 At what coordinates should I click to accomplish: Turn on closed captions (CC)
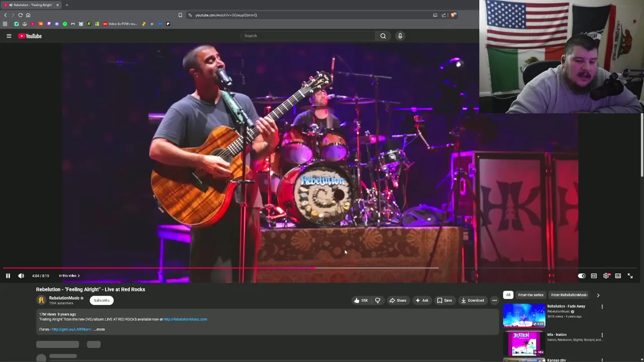click(x=594, y=276)
